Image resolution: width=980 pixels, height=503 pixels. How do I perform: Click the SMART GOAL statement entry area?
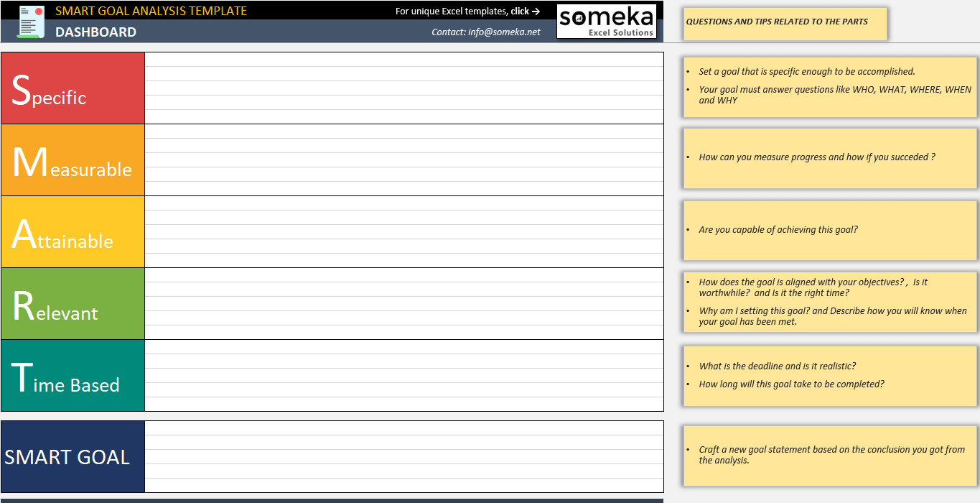click(402, 456)
